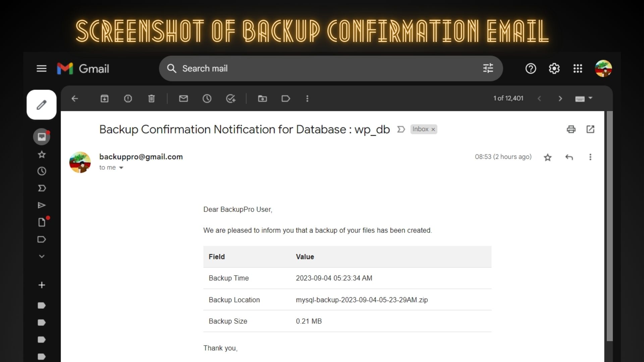Mark the email as unread
Viewport: 644px width, 362px height.
[x=183, y=99]
